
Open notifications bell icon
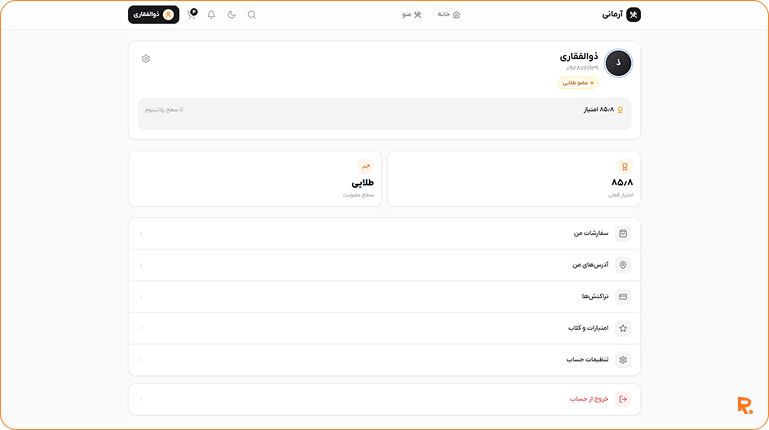pyautogui.click(x=211, y=15)
